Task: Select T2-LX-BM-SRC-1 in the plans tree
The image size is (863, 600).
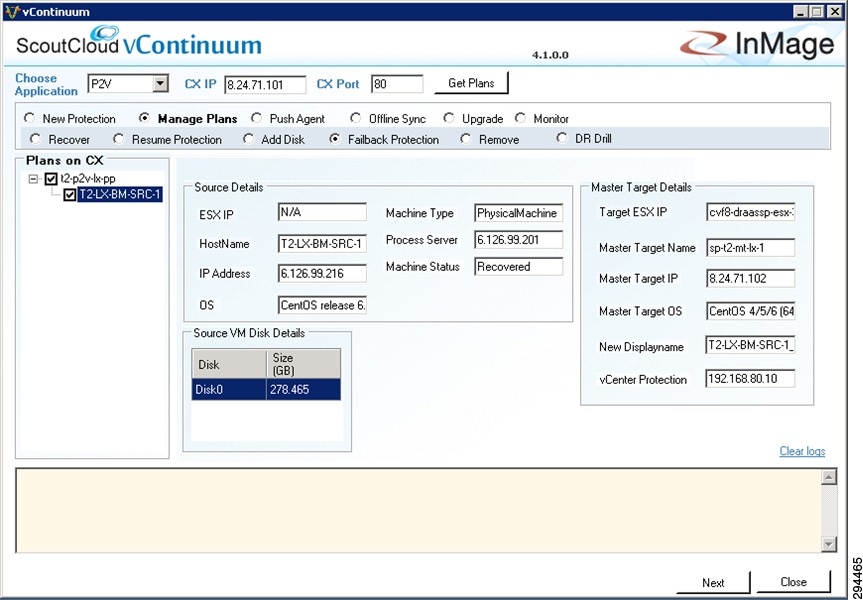Action: [x=120, y=195]
